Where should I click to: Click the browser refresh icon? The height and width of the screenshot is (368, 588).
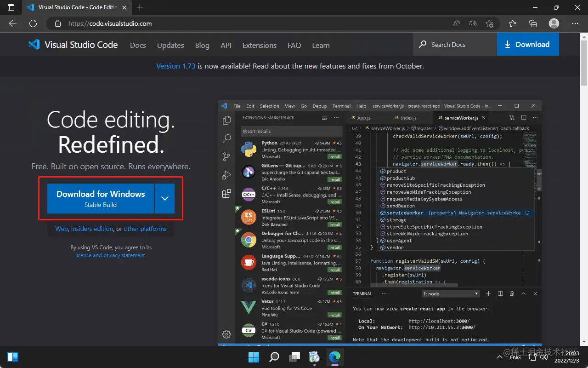pos(33,23)
